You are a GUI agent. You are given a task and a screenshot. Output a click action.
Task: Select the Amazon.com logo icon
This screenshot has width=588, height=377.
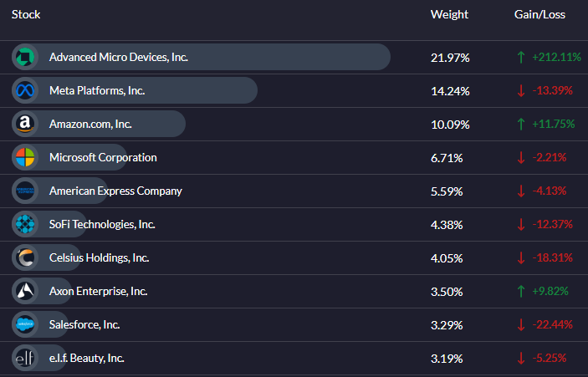click(x=25, y=124)
